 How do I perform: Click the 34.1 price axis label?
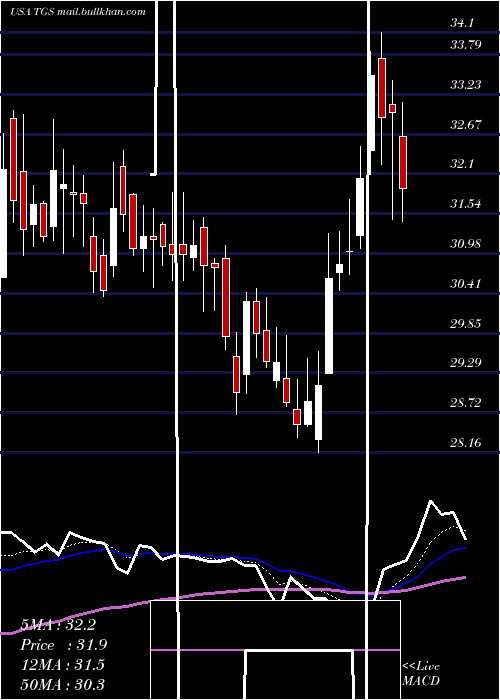click(462, 23)
